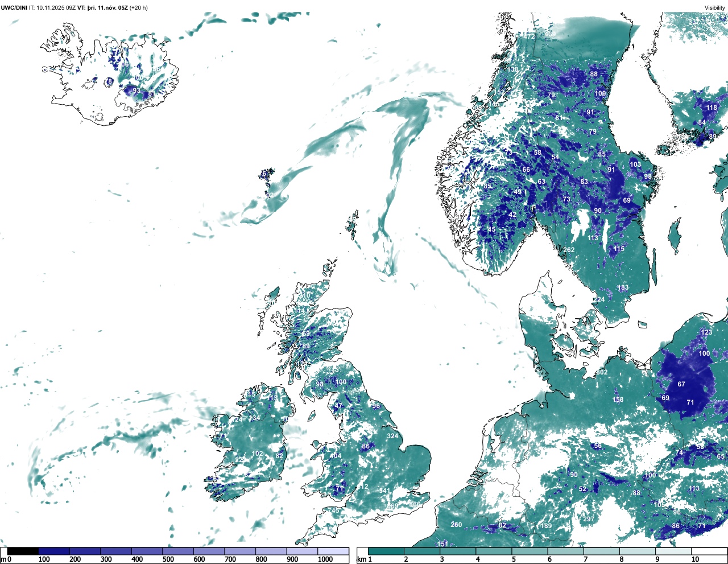Click the value 105 on the map

[x=659, y=505]
